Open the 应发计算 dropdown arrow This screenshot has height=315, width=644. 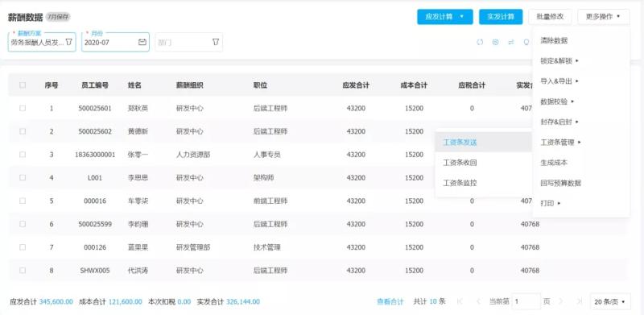tap(461, 17)
